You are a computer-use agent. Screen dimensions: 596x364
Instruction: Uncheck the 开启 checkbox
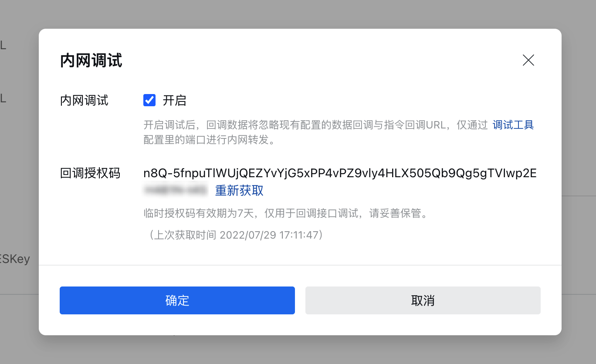[149, 101]
